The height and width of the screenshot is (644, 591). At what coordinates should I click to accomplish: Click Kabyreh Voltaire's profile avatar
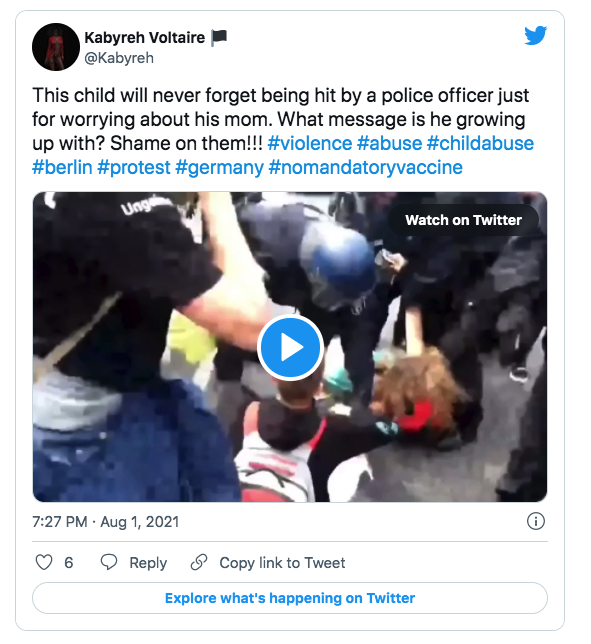tap(56, 47)
